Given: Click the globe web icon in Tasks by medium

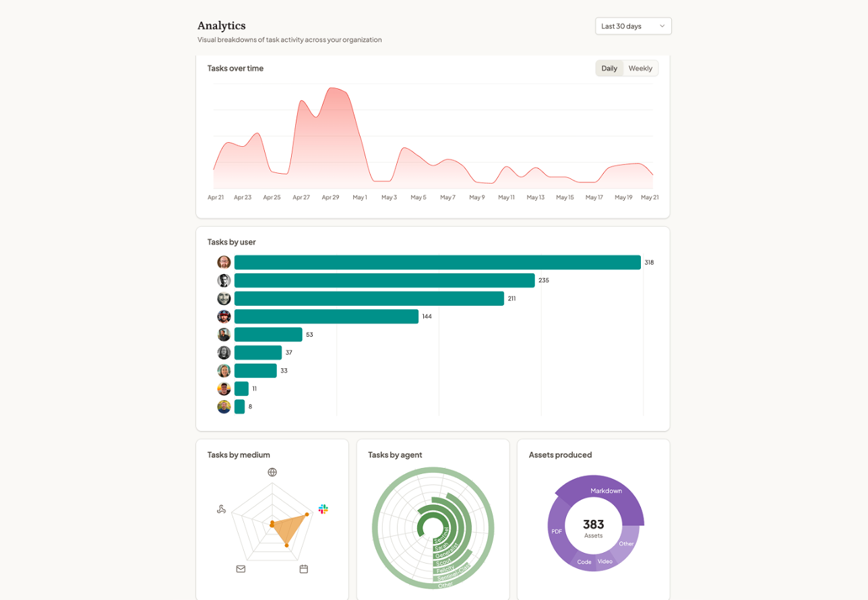Looking at the screenshot, I should 272,472.
